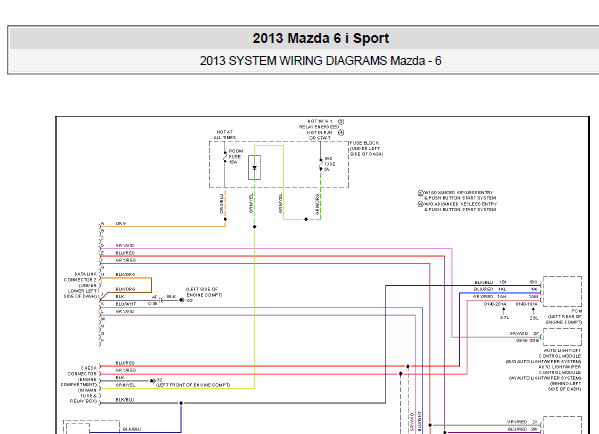Click the auto light-off control module dashed box
Screen dimensions: 599x434
tap(562, 337)
